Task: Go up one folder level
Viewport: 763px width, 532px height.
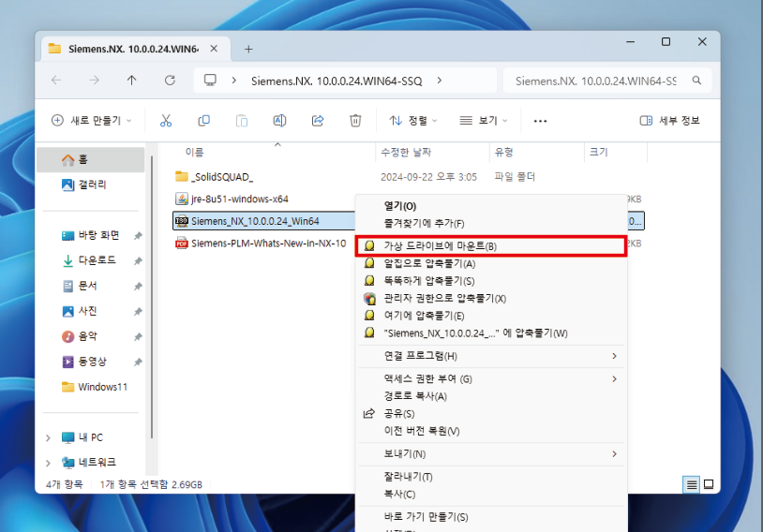Action: pos(132,81)
